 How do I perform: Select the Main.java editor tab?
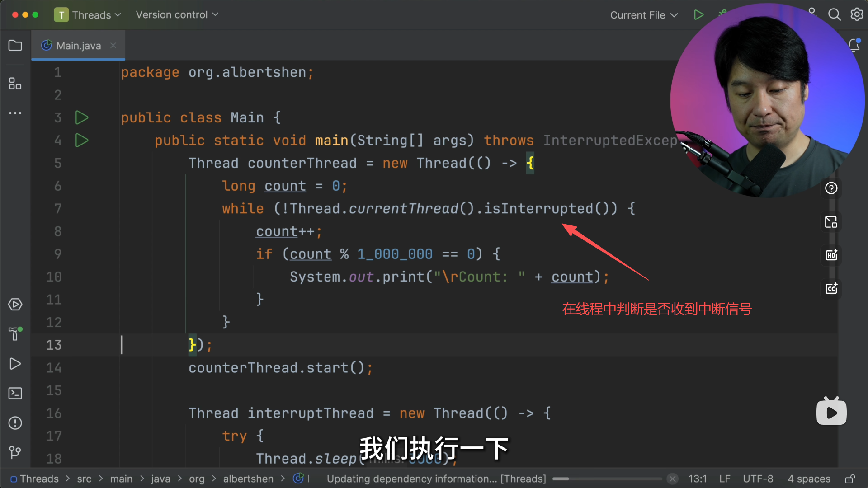tap(78, 46)
